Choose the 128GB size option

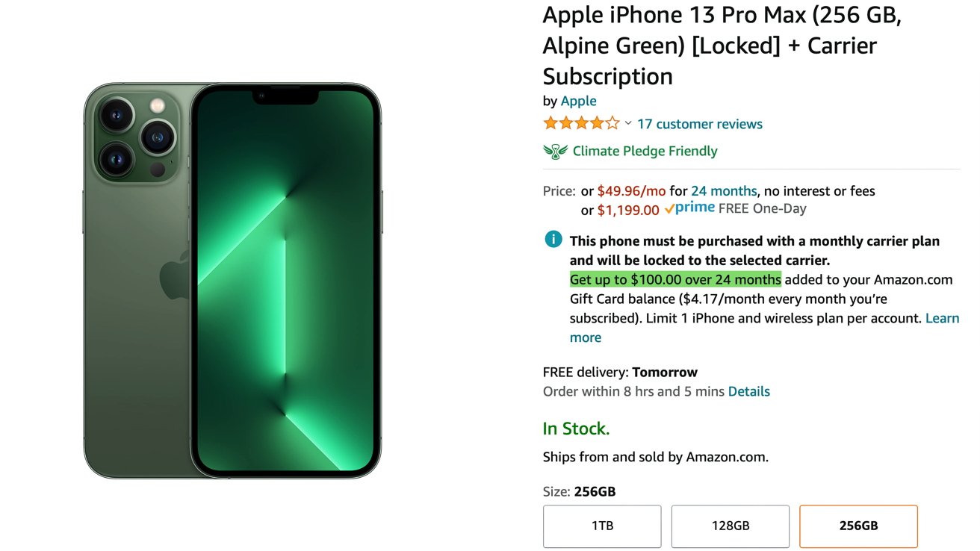(730, 526)
